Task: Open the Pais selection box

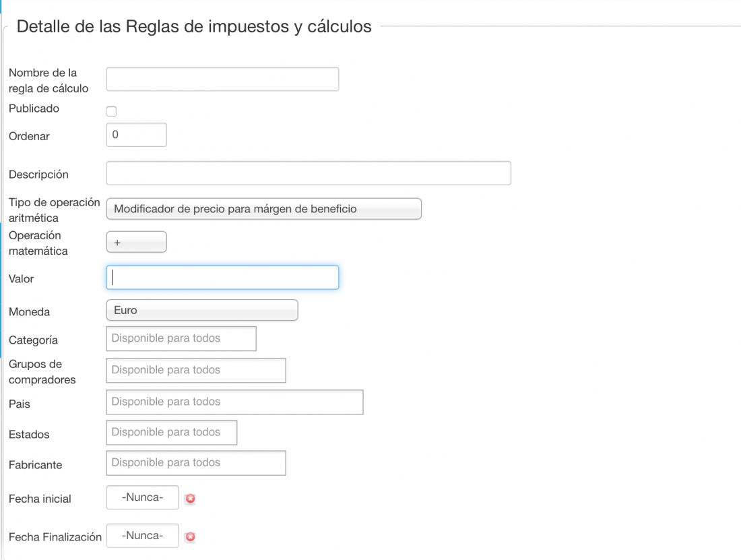Action: [235, 402]
